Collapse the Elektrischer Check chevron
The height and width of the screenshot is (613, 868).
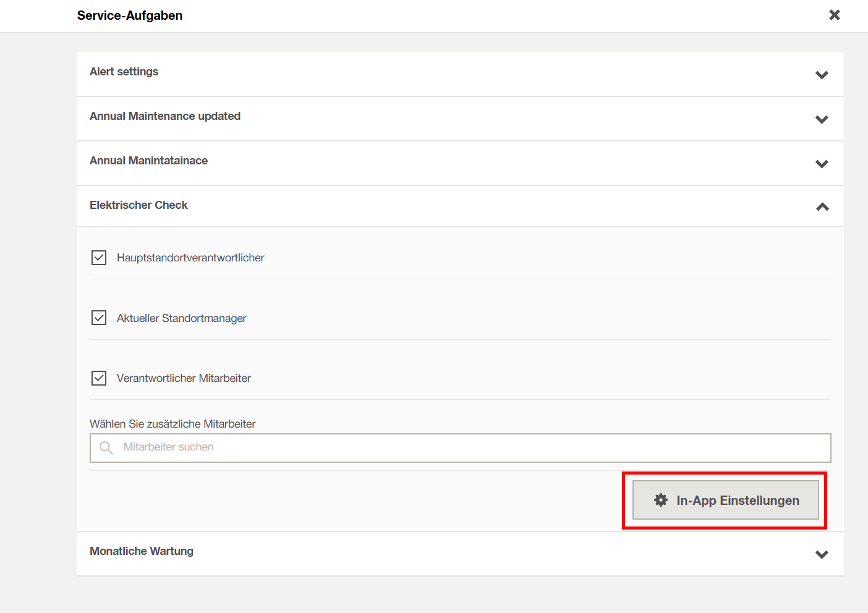822,207
